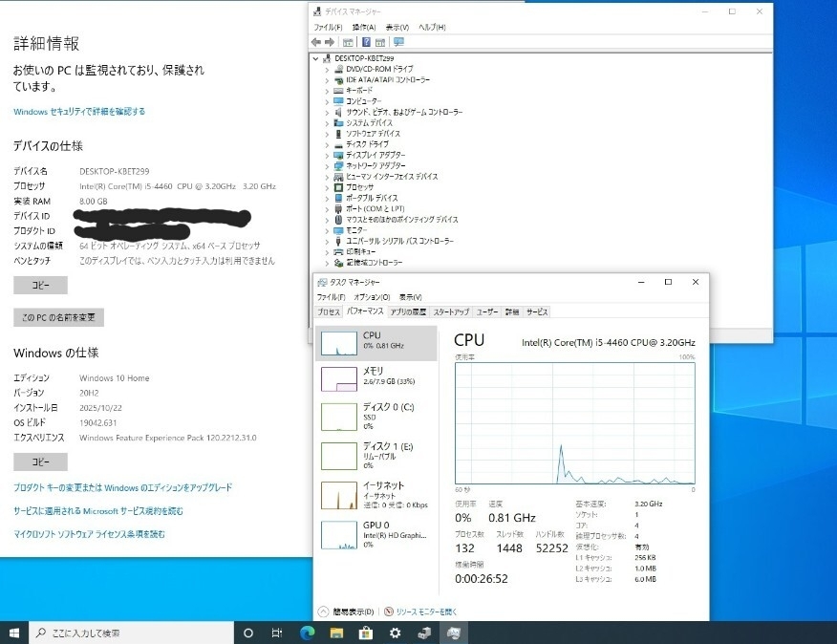Image resolution: width=837 pixels, height=644 pixels.
Task: Expand the ヒューマン インターフェイス デバイス node
Action: point(327,177)
